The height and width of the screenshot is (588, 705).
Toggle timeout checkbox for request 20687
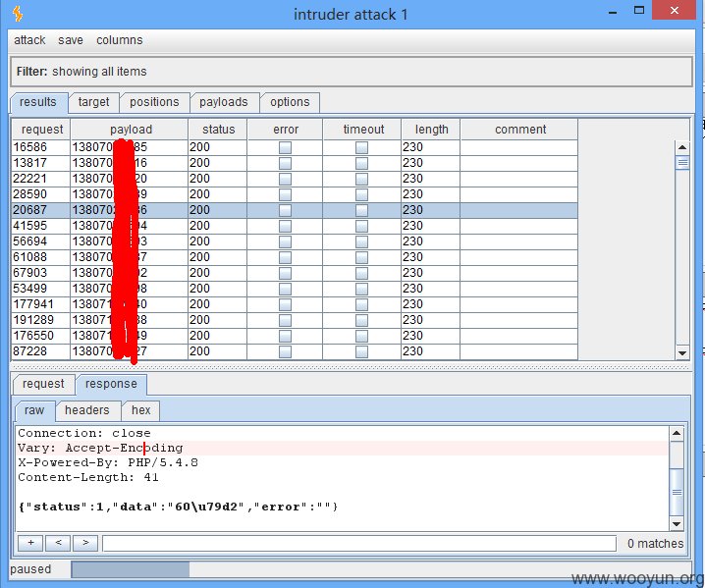point(362,210)
